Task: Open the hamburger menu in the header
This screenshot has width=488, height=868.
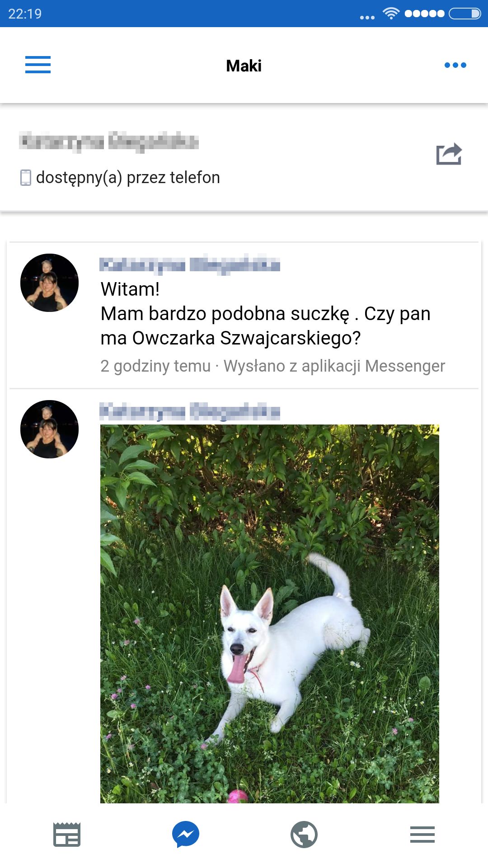Action: click(38, 65)
